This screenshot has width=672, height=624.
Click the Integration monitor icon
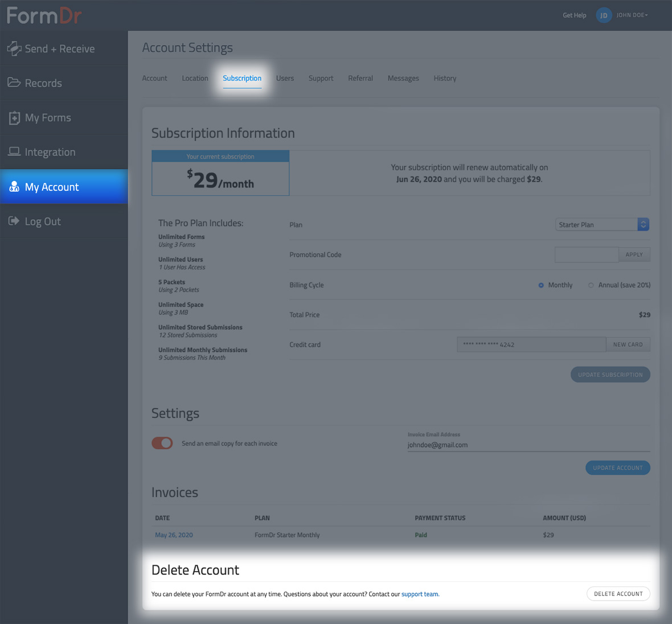15,151
